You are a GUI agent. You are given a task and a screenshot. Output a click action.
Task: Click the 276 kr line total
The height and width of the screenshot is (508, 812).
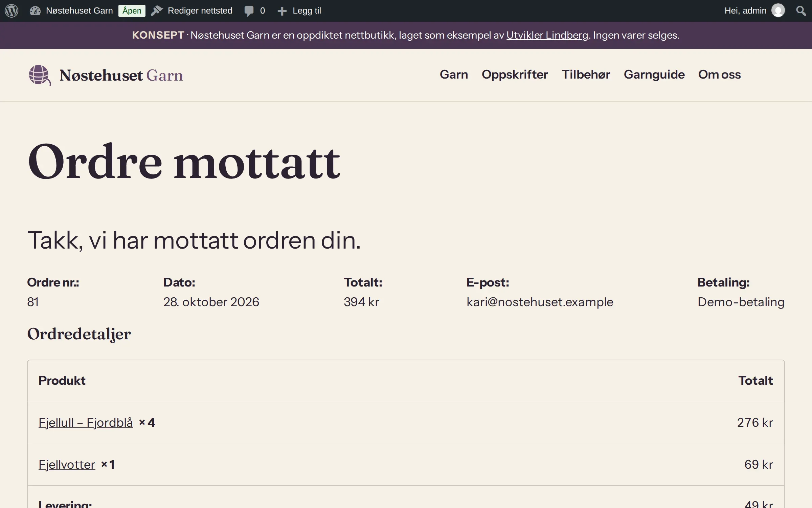pos(755,423)
